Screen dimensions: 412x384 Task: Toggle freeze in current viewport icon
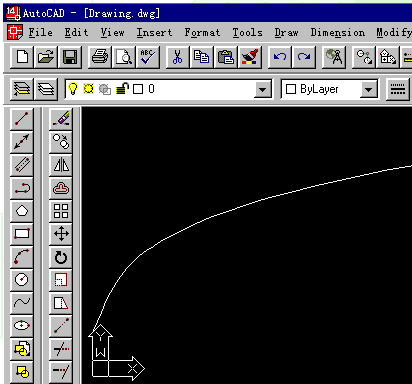point(105,89)
